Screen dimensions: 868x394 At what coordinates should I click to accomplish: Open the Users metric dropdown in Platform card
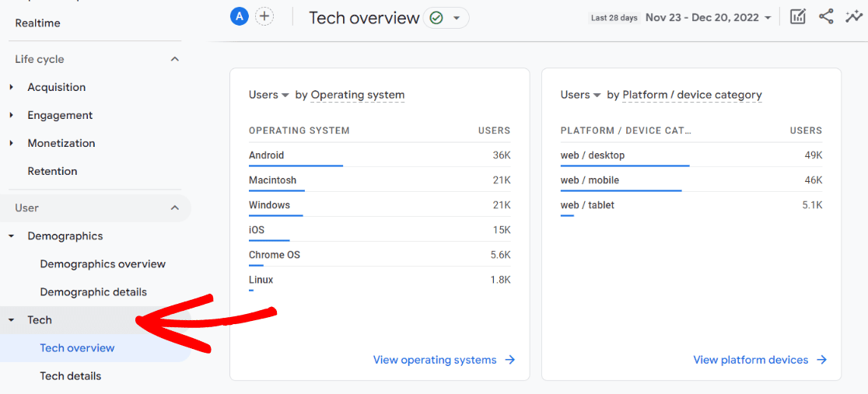coord(580,95)
